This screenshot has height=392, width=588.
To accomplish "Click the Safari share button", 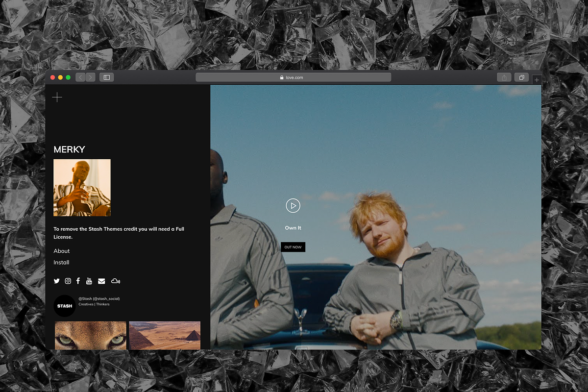I will (504, 77).
